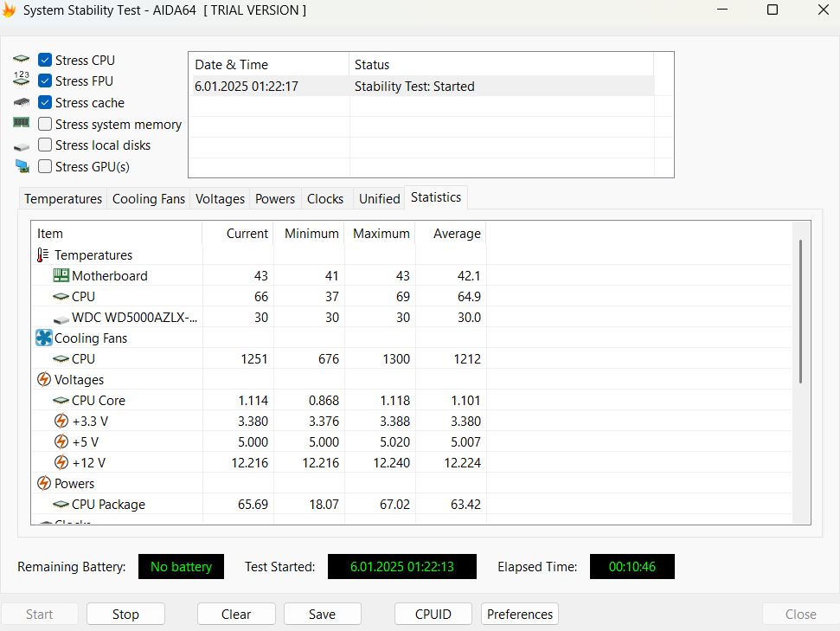The image size is (840, 631).
Task: Open the Voltages tab
Action: click(220, 199)
